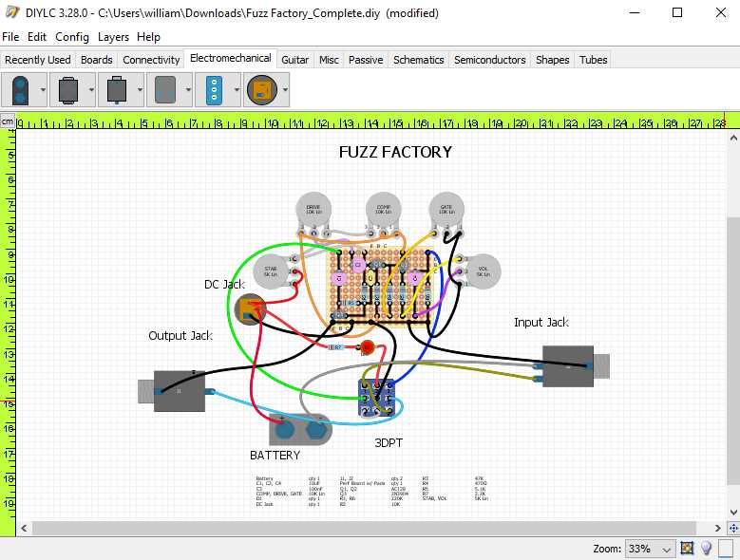Select the blue 3PDT footswitch component

point(376,399)
